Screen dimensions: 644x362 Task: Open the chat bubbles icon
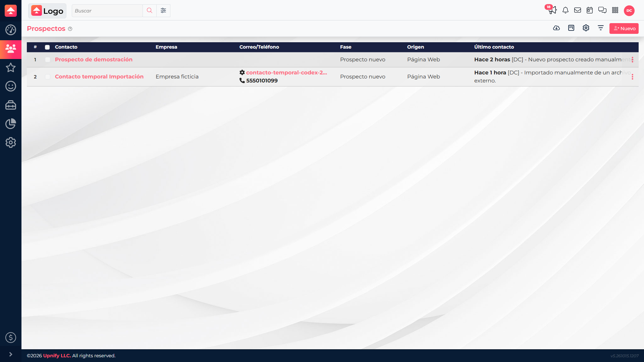point(602,10)
